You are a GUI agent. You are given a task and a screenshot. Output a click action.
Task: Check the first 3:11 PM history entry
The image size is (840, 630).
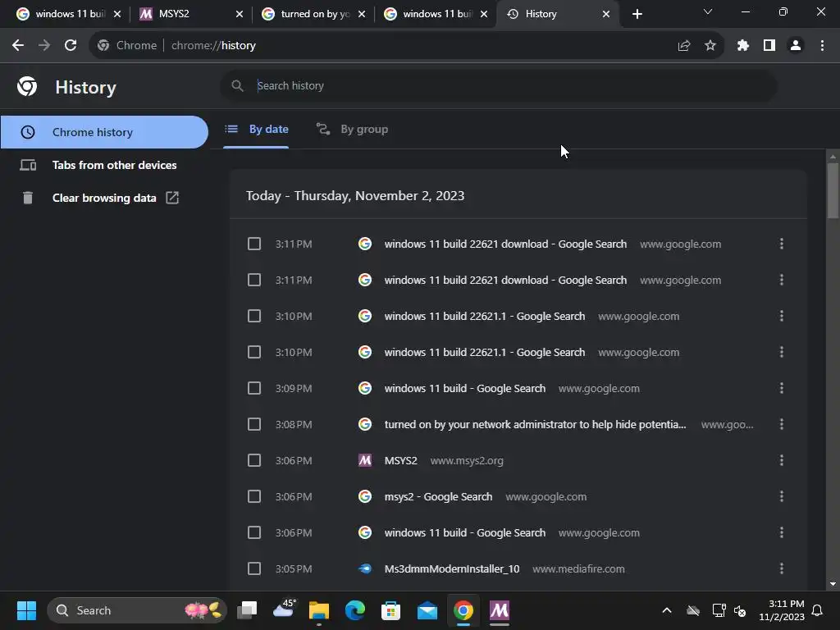[254, 244]
